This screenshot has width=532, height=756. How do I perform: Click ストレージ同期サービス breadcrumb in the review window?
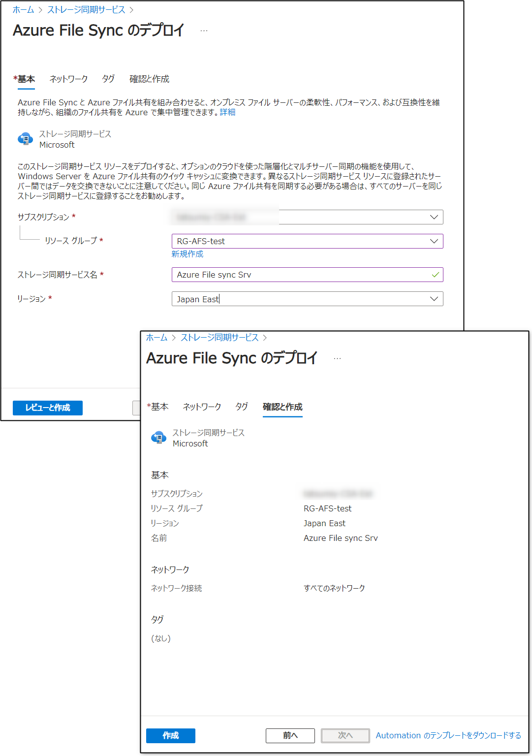click(x=219, y=338)
